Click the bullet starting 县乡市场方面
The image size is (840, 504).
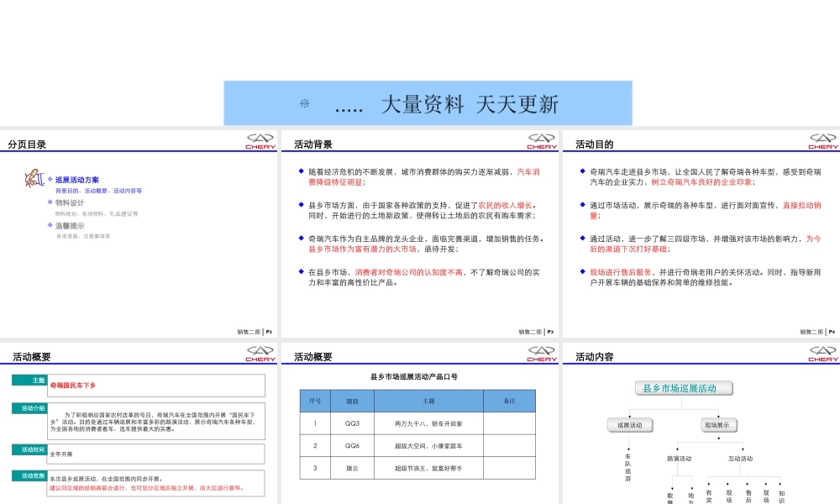pos(423,211)
